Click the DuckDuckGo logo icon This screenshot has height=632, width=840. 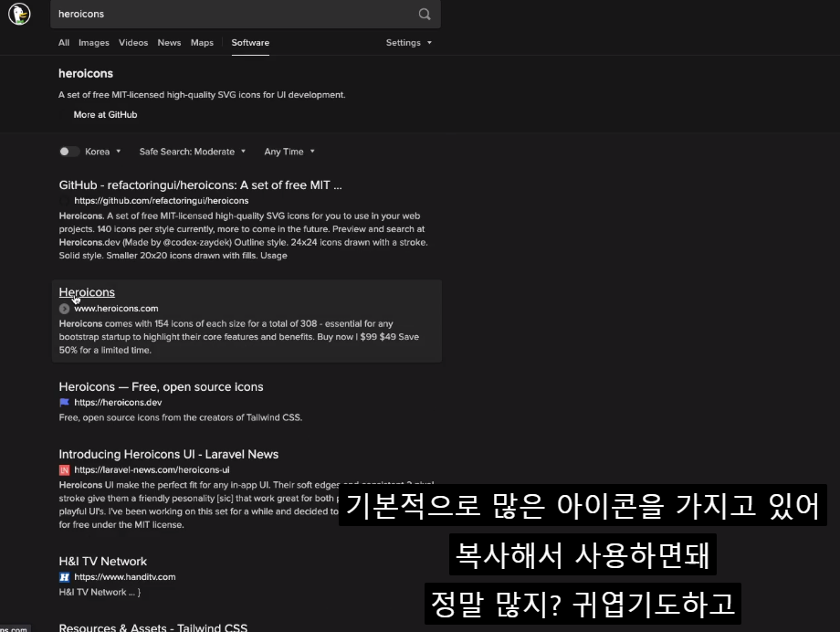tap(19, 14)
